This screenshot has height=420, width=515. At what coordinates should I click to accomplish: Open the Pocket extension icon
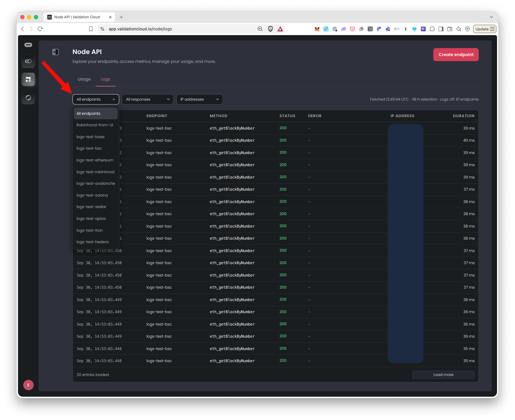tap(352, 29)
